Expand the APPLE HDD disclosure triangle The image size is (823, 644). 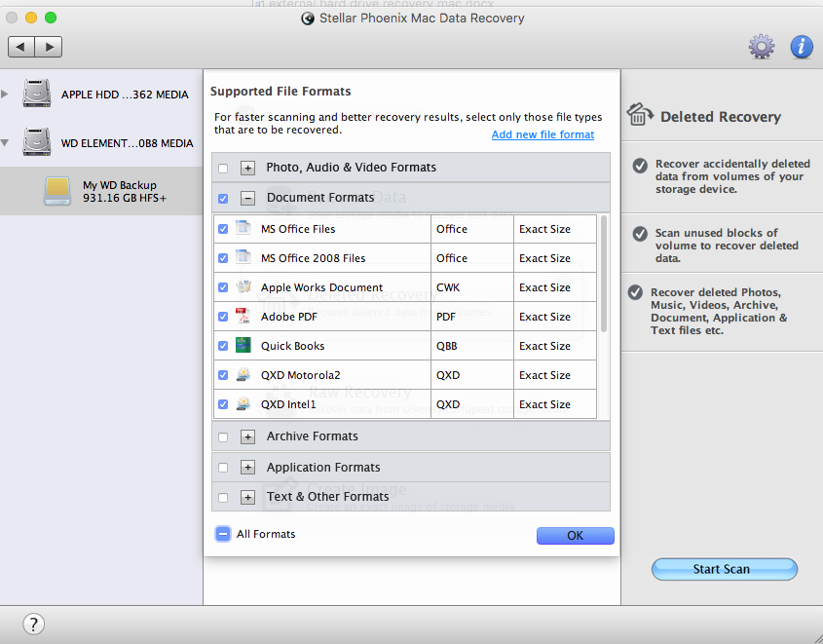point(4,94)
